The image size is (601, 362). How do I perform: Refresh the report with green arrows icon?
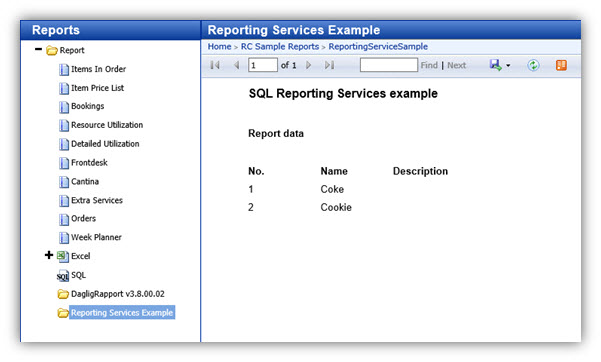pos(533,65)
